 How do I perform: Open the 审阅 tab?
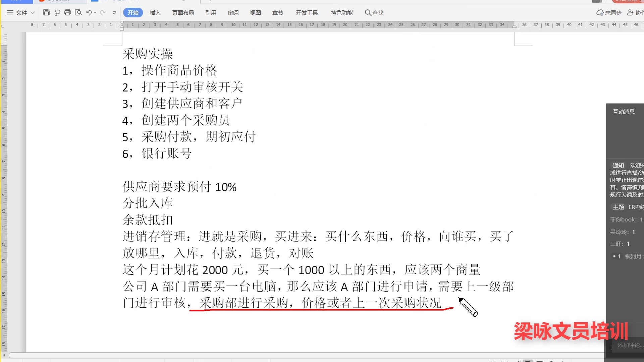coord(233,13)
